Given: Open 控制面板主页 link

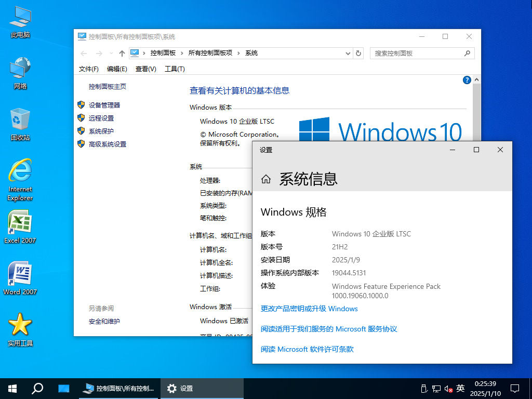Looking at the screenshot, I should [107, 87].
